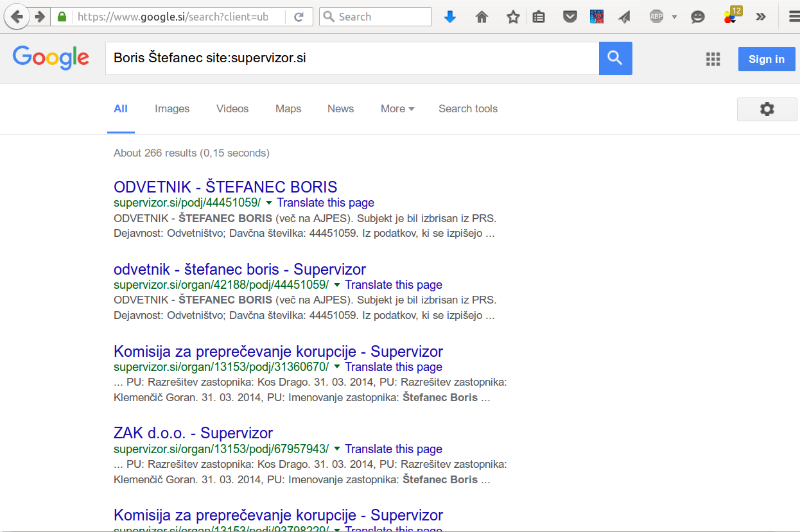The image size is (800, 532).
Task: Go back using the browser back arrow
Action: [17, 17]
